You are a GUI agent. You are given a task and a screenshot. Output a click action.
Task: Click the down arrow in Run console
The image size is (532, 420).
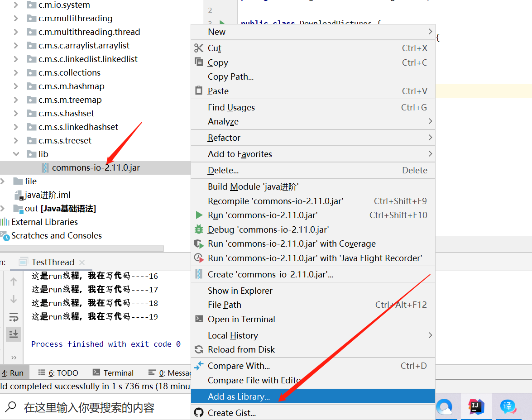coord(14,299)
